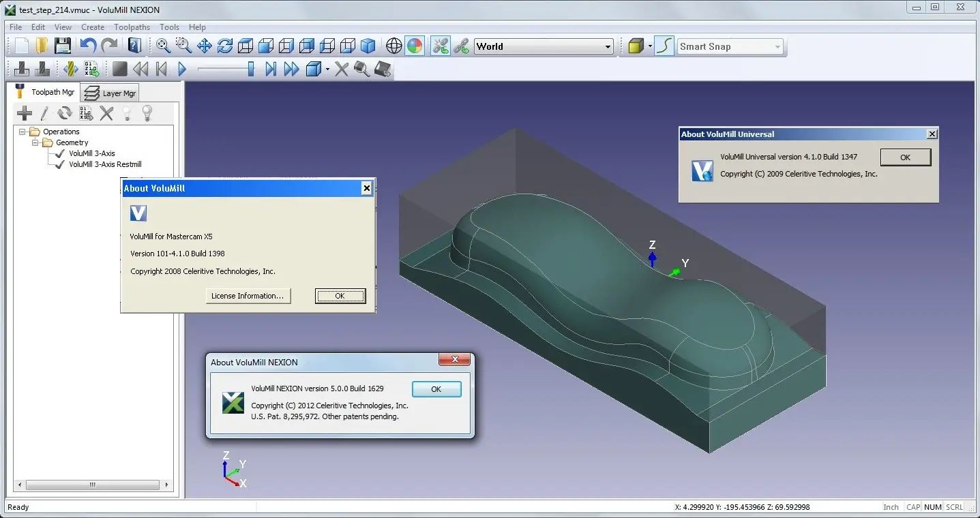
Task: Edit operation with pencil icon
Action: coord(44,113)
